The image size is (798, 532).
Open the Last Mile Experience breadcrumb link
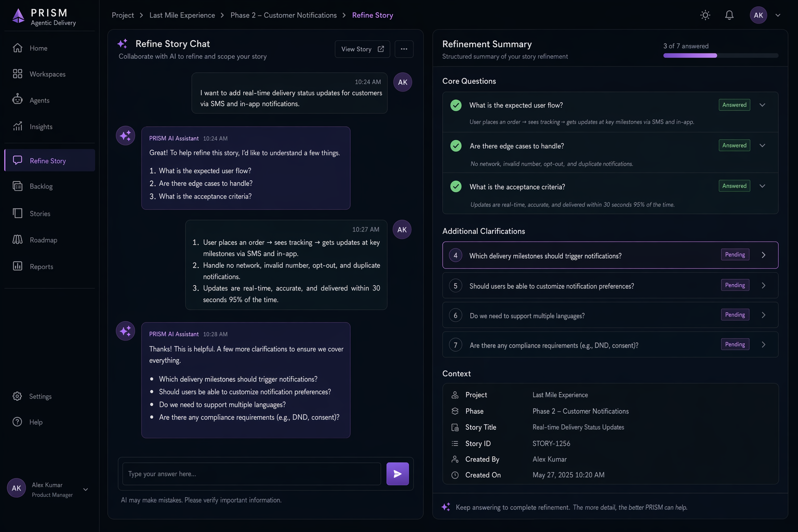[x=182, y=15]
